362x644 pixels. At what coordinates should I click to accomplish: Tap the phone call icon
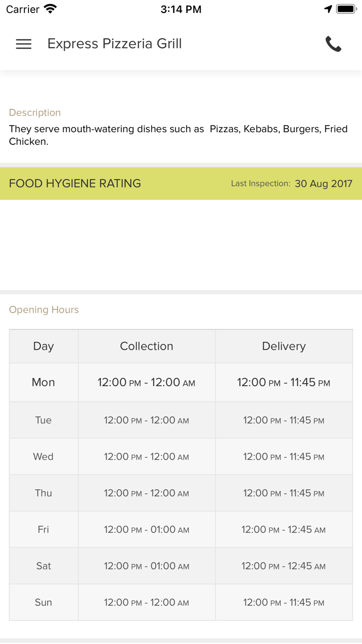pyautogui.click(x=334, y=44)
